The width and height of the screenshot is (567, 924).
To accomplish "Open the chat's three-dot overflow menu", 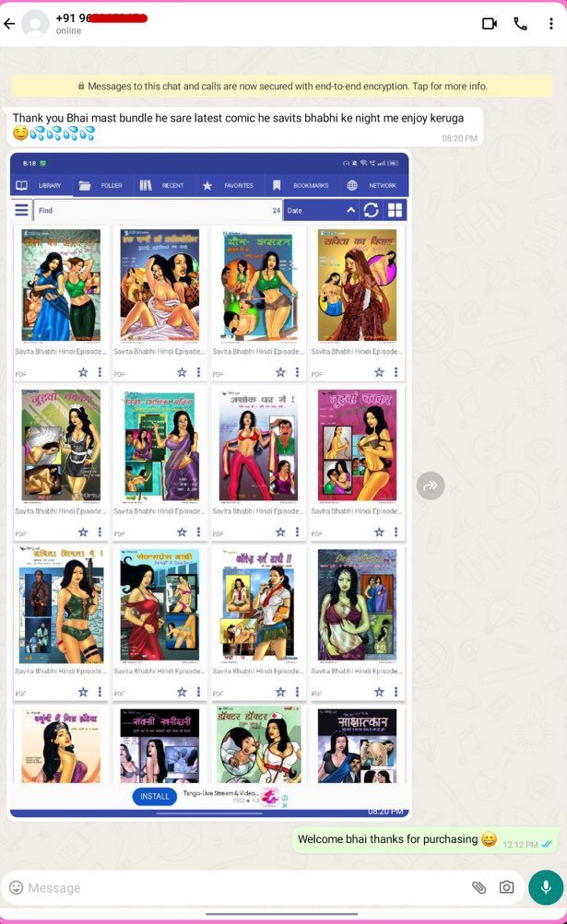I will pyautogui.click(x=551, y=24).
